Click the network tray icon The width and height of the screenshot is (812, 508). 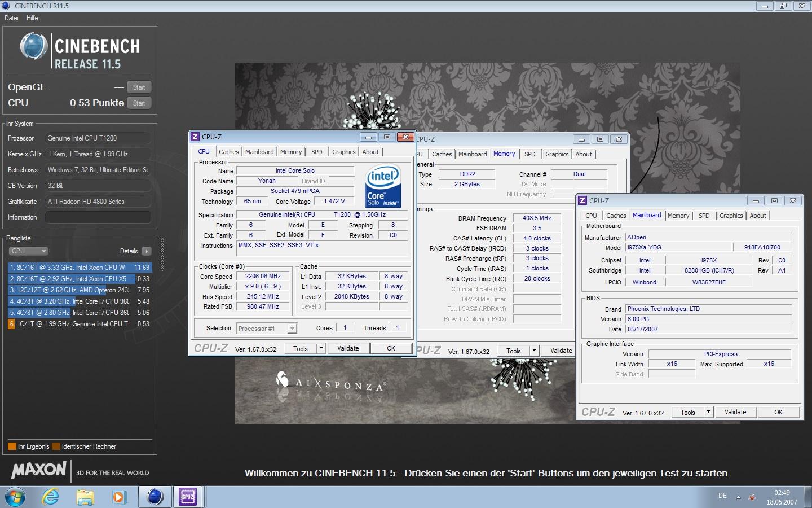[x=752, y=497]
